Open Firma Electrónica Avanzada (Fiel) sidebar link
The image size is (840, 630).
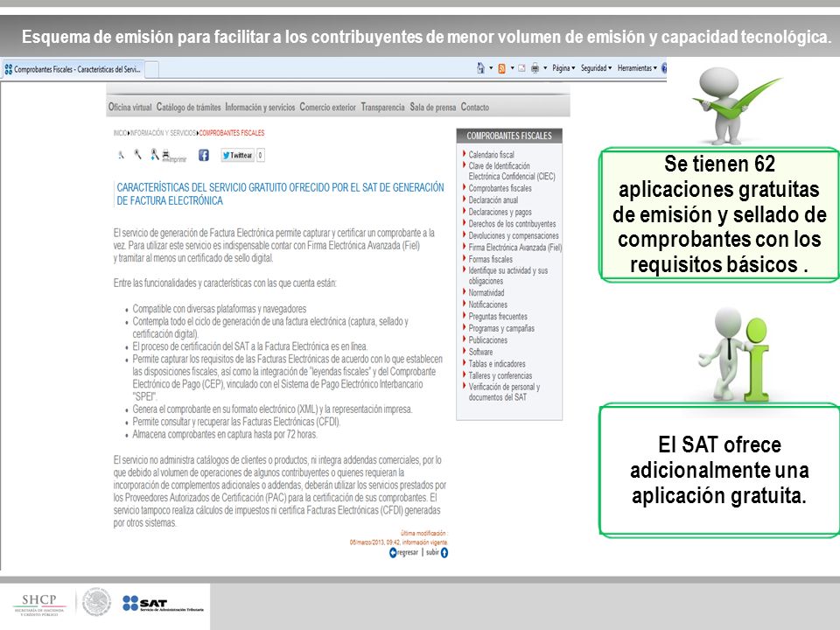pyautogui.click(x=514, y=247)
